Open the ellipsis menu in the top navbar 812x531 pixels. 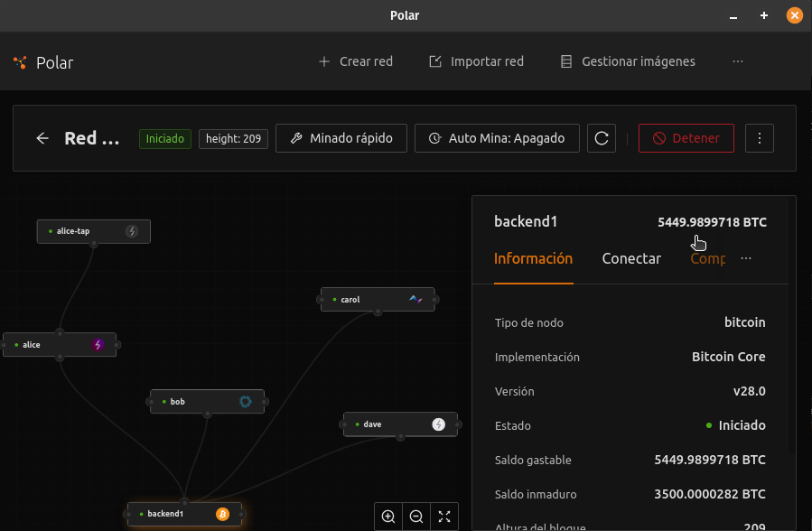coord(738,61)
